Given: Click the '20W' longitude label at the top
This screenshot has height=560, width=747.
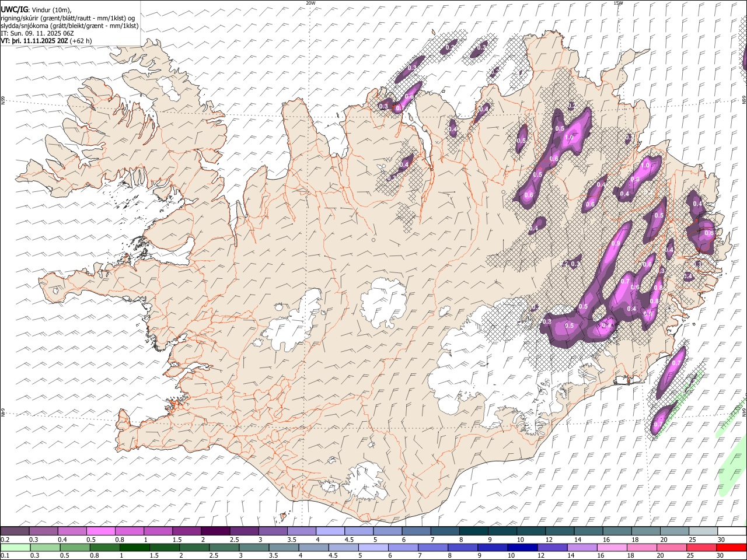Looking at the screenshot, I should click(x=310, y=3).
